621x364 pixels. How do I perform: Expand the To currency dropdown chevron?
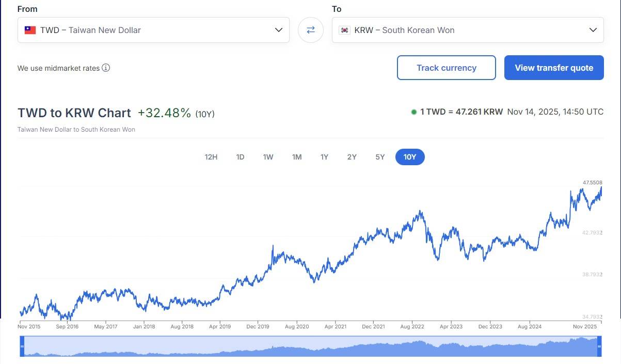[x=593, y=30]
